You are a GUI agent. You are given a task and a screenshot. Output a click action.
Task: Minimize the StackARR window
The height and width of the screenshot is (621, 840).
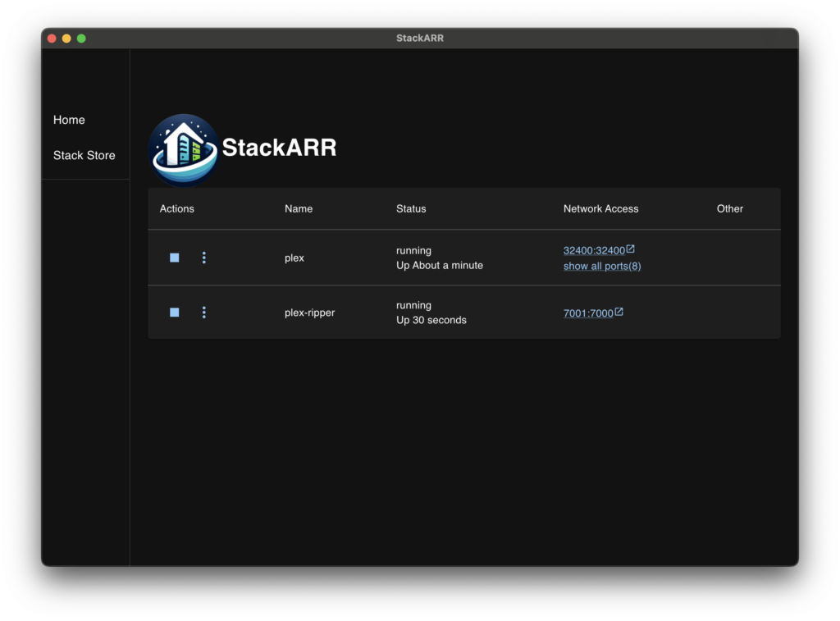click(x=66, y=39)
